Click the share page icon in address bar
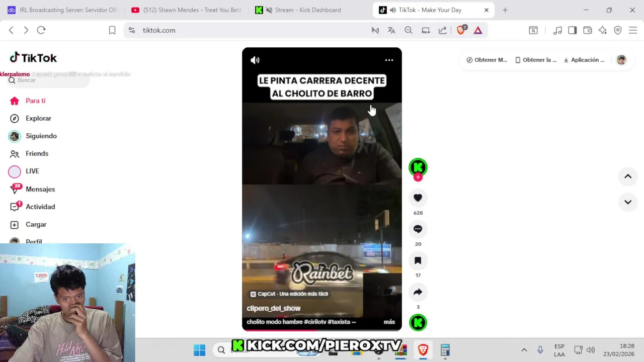Viewport: 644px width, 362px height. click(x=443, y=30)
